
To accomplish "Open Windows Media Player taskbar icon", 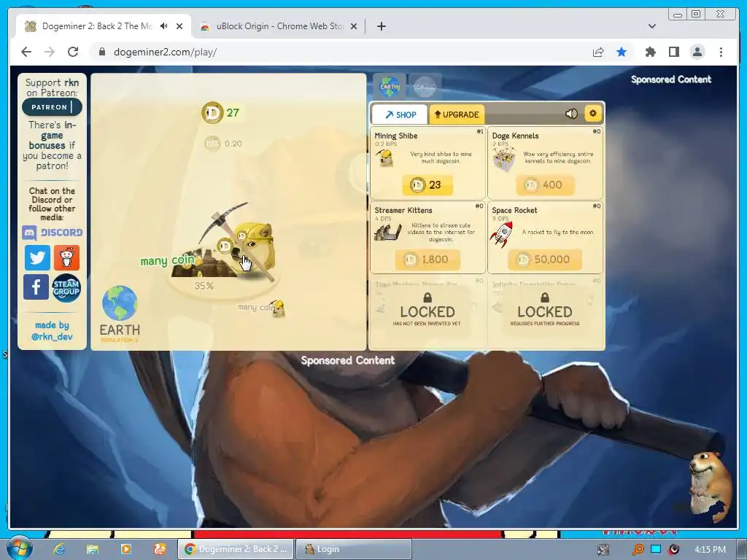I will click(125, 549).
